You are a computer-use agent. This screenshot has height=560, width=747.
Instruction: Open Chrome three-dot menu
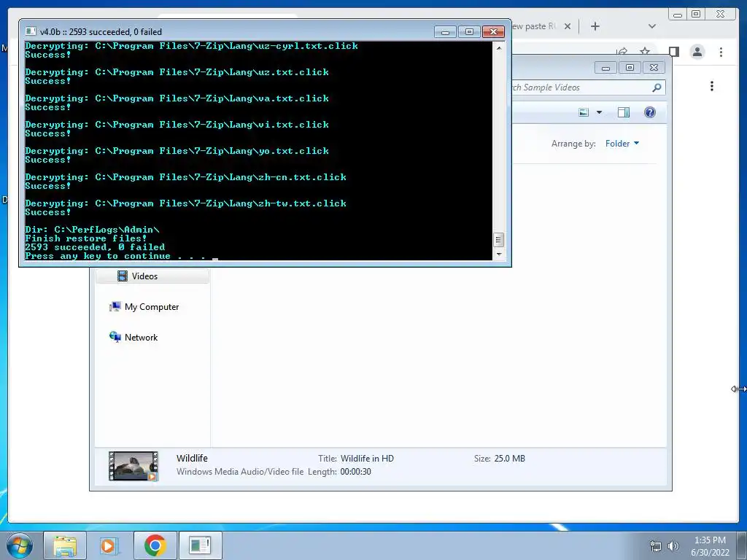721,52
